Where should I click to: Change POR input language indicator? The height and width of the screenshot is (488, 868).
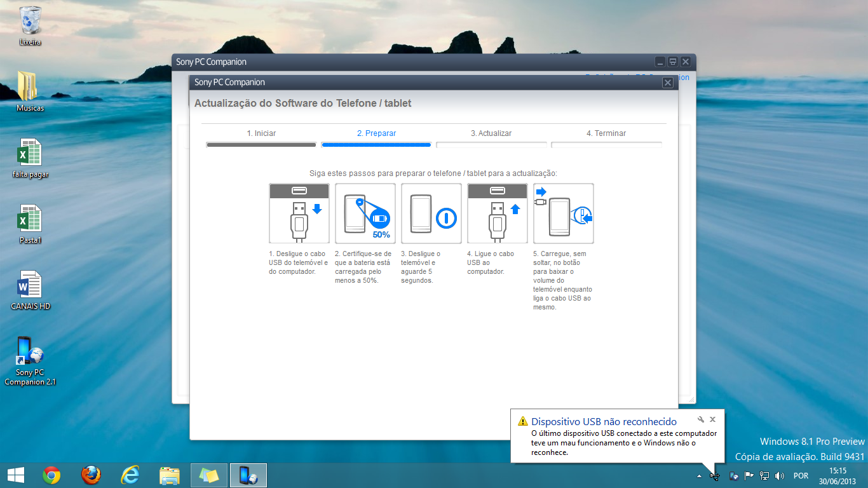[x=801, y=475]
